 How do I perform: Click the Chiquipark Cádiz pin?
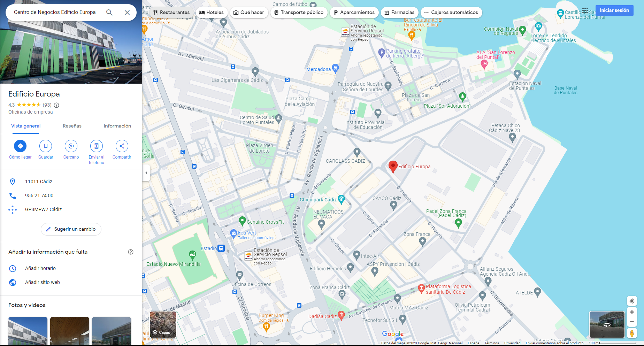point(341,199)
